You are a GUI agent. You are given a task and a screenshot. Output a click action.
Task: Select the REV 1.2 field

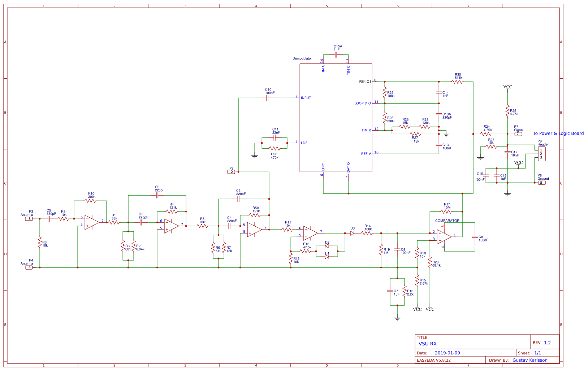(x=543, y=342)
